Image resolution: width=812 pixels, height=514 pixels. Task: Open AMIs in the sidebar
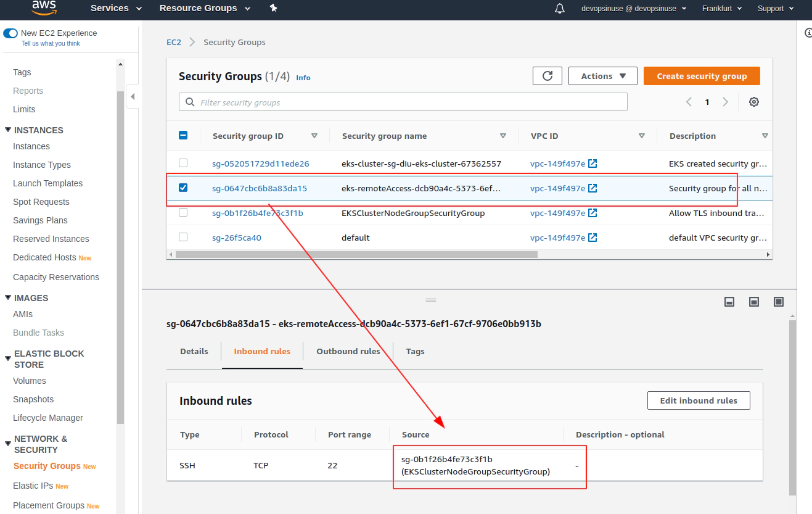23,314
